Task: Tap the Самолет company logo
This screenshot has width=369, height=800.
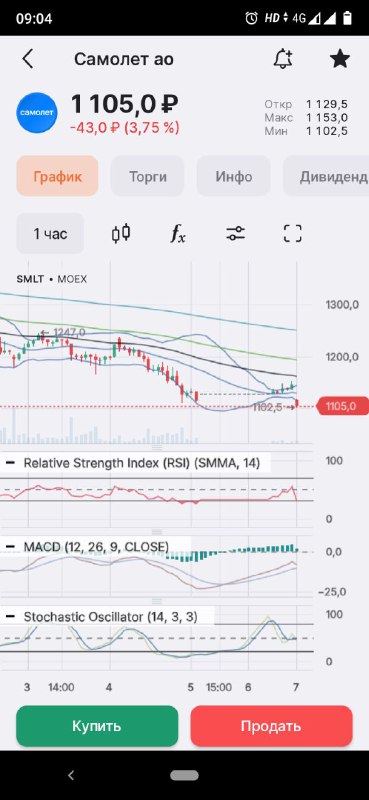Action: click(x=37, y=113)
